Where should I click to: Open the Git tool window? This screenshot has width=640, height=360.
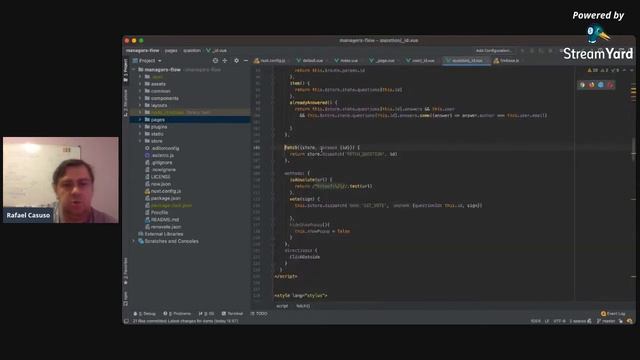pos(207,313)
